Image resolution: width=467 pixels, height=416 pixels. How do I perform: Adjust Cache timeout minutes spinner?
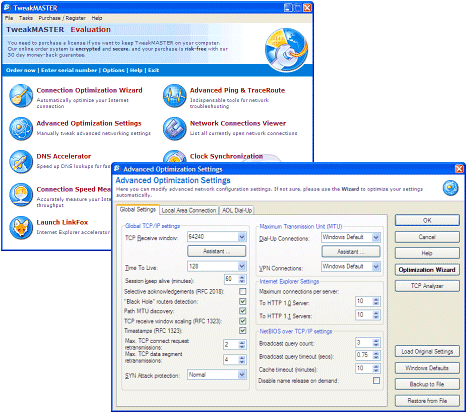376,368
